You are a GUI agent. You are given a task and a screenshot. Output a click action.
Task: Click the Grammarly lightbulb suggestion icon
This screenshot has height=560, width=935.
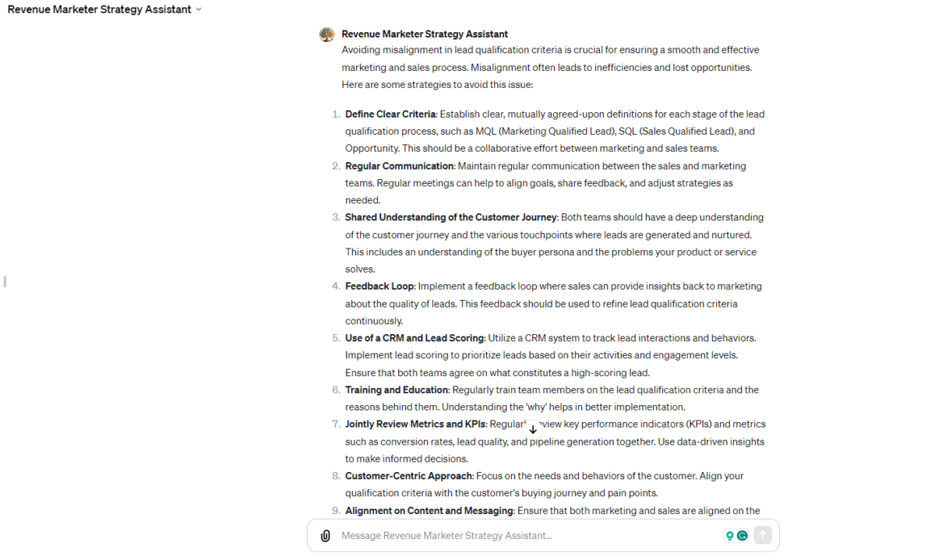[x=729, y=536]
